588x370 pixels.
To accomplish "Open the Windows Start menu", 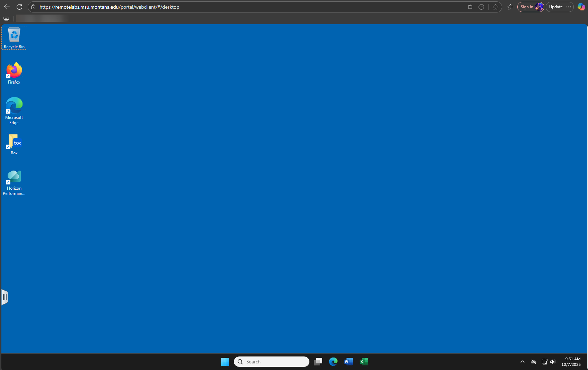I will click(225, 361).
